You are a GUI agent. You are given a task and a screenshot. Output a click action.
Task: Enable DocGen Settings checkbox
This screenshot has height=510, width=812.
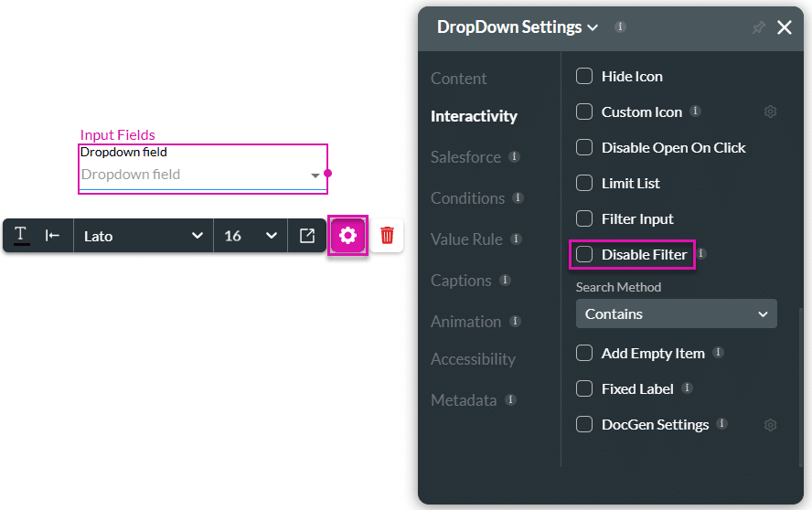pyautogui.click(x=584, y=425)
